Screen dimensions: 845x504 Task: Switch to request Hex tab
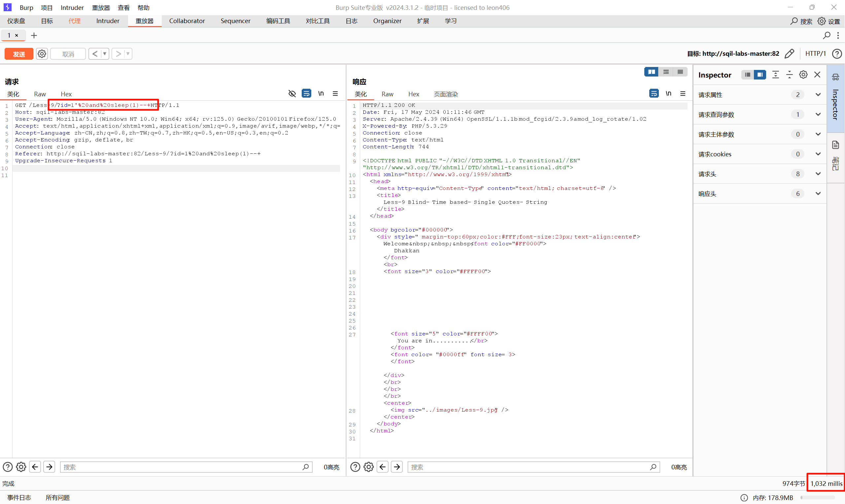point(66,94)
